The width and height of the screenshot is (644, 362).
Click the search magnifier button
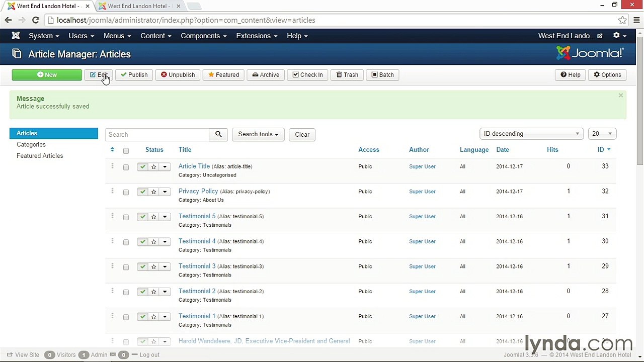218,134
